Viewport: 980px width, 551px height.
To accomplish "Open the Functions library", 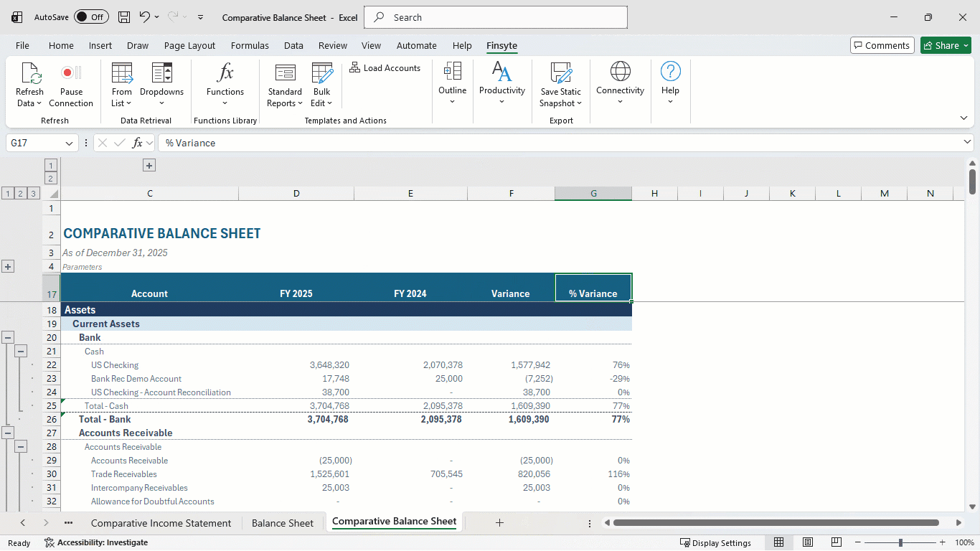I will click(225, 85).
